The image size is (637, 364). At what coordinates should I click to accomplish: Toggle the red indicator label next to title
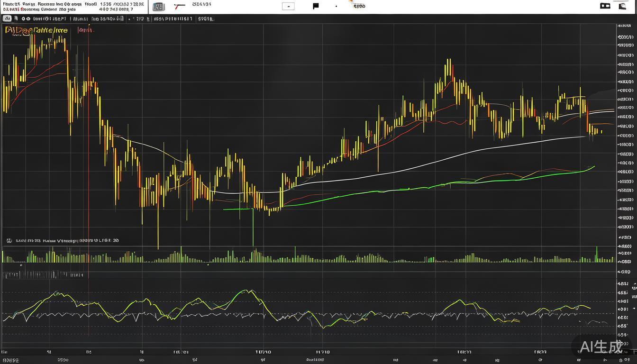point(86,30)
